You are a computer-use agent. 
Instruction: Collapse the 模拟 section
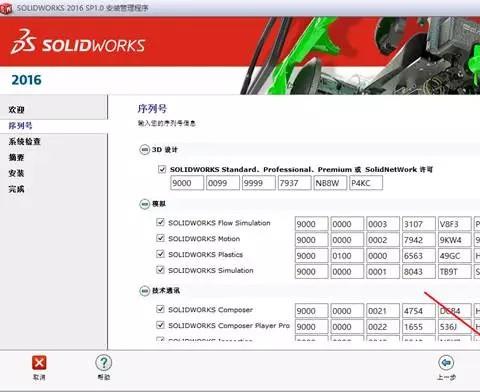[144, 204]
